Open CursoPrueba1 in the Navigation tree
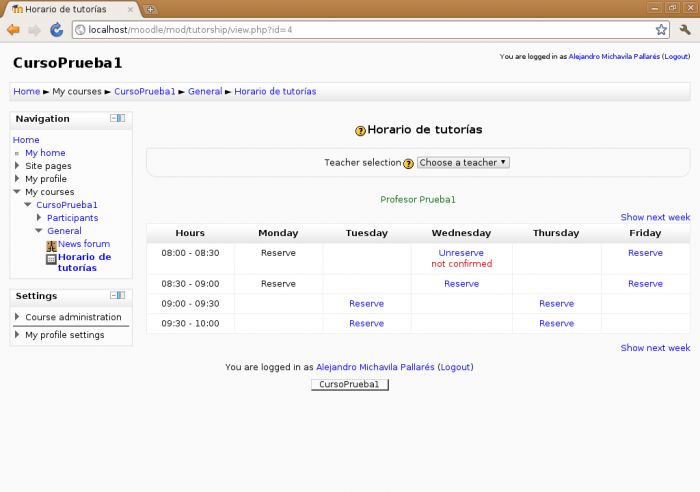Image resolution: width=700 pixels, height=492 pixels. point(67,204)
